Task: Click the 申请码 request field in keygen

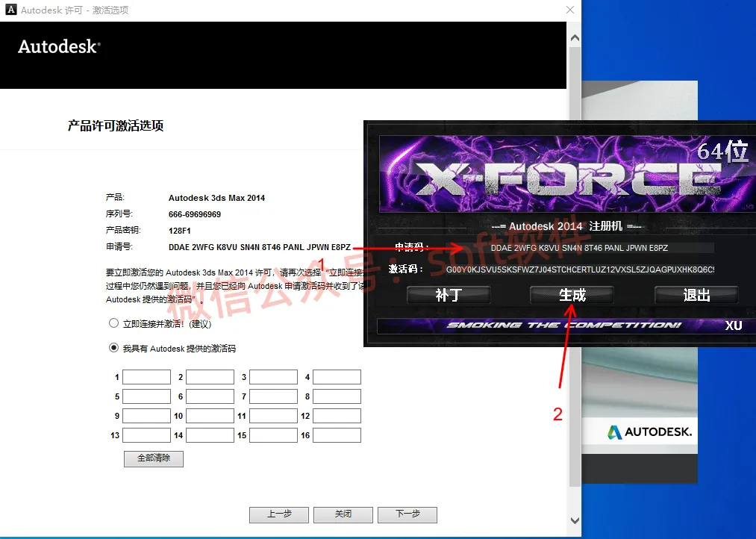Action: pyautogui.click(x=578, y=248)
